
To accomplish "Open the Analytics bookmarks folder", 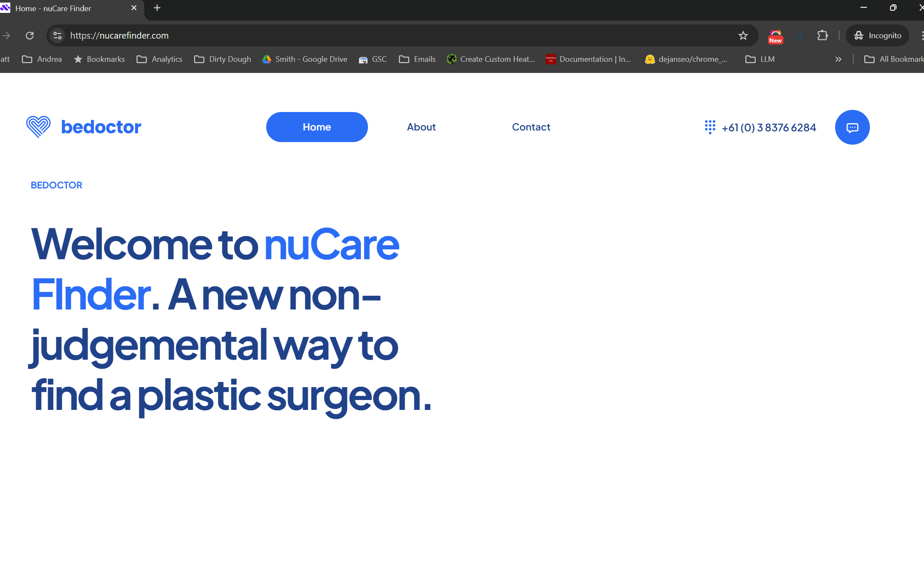I will coord(159,59).
